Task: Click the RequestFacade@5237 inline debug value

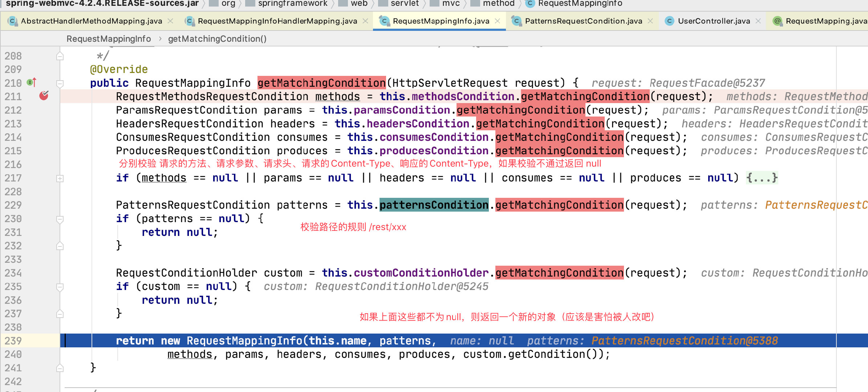Action: [x=707, y=83]
